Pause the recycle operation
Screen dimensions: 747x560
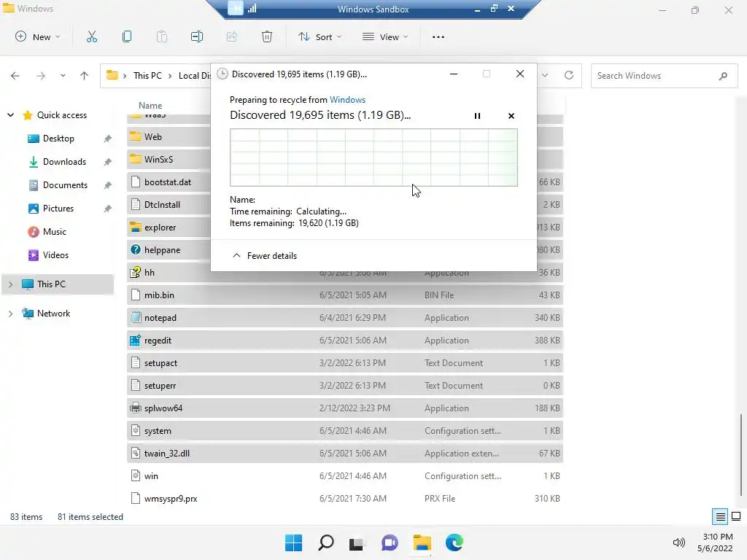pyautogui.click(x=477, y=116)
